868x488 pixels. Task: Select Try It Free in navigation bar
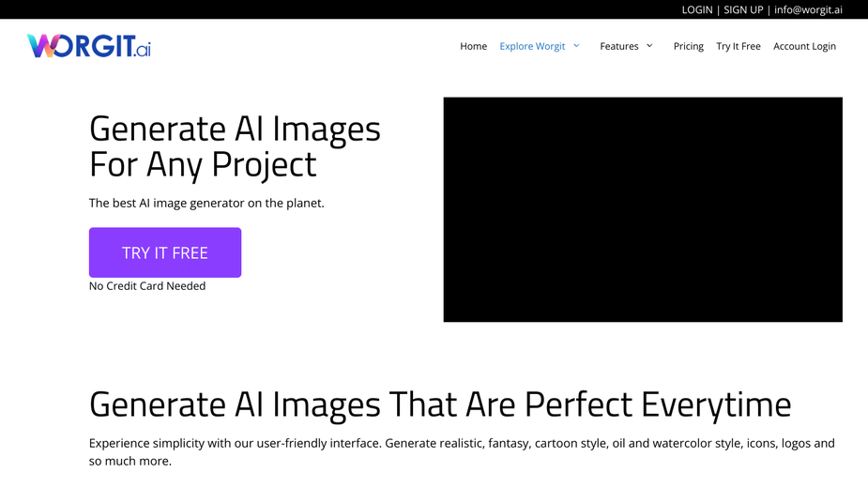(738, 46)
